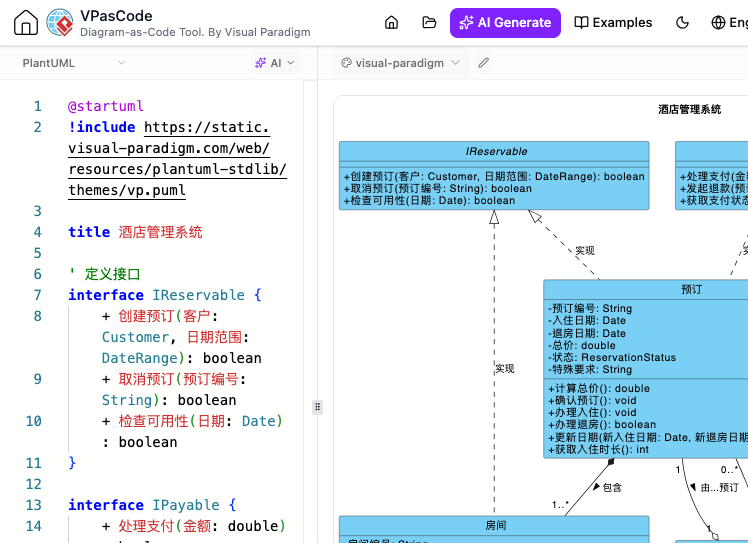
Task: Click the large house icon at top left
Action: pos(26,22)
